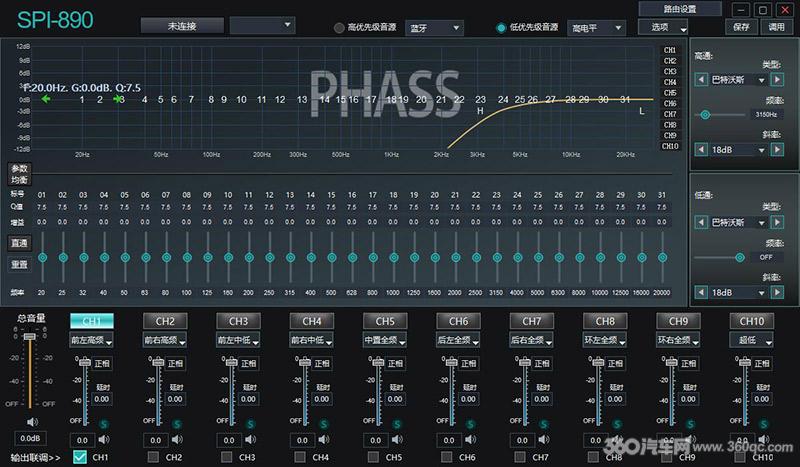Open low-pass 巴特沃斯 filter type dropdown

[738, 223]
